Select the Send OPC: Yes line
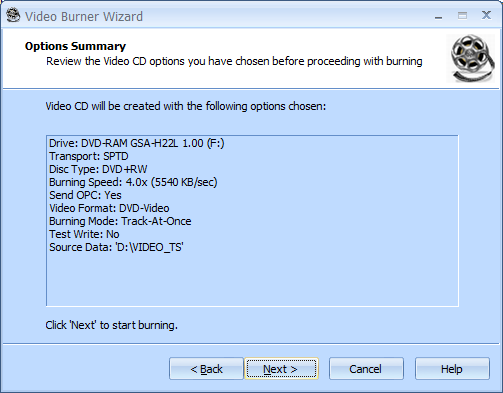 (85, 195)
